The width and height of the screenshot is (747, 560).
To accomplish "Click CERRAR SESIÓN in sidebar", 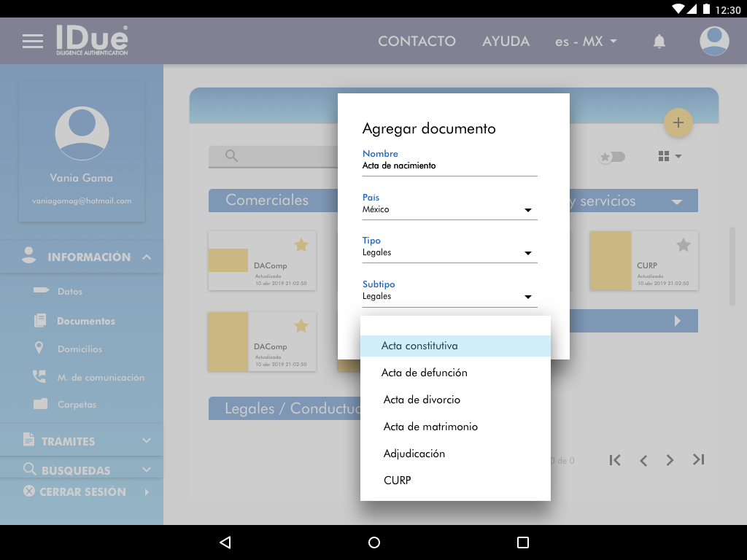I will pos(82,492).
